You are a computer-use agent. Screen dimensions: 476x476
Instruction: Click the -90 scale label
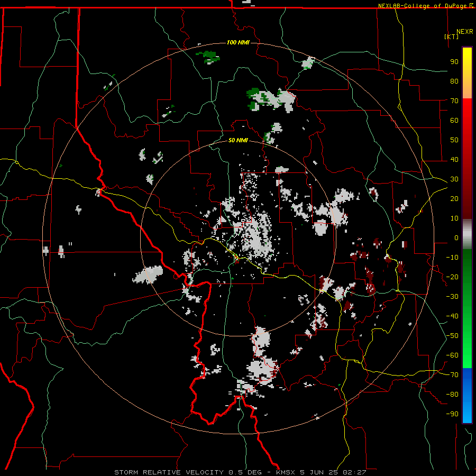(452, 414)
